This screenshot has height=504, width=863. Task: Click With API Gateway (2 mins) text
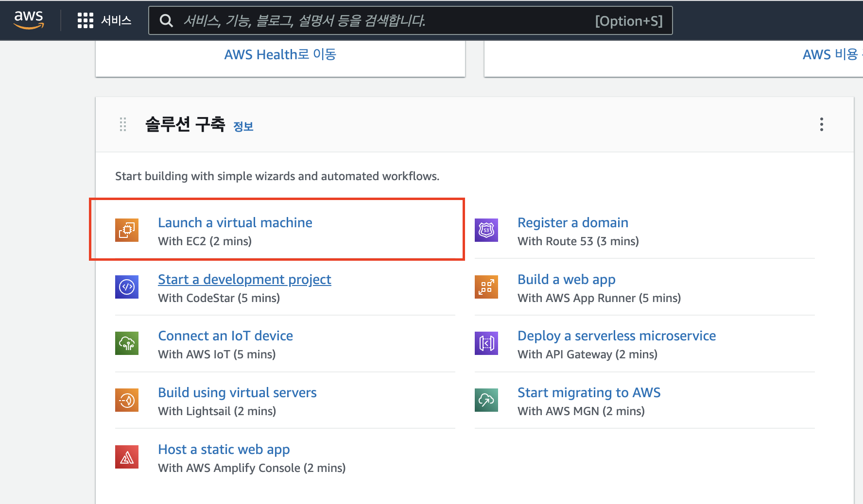(587, 354)
